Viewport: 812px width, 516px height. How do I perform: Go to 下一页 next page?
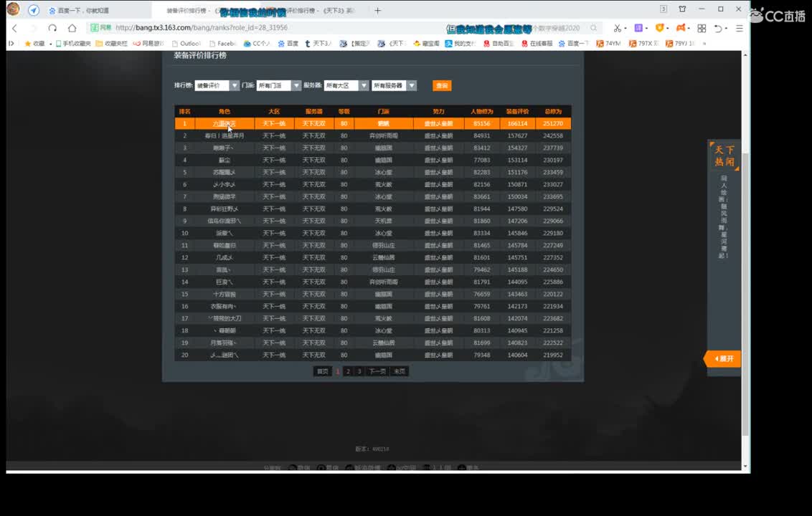pyautogui.click(x=377, y=371)
